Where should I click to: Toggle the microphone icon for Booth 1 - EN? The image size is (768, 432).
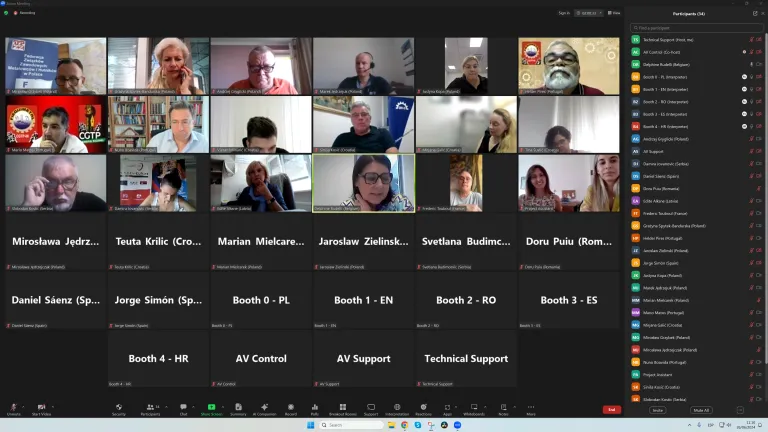[751, 89]
